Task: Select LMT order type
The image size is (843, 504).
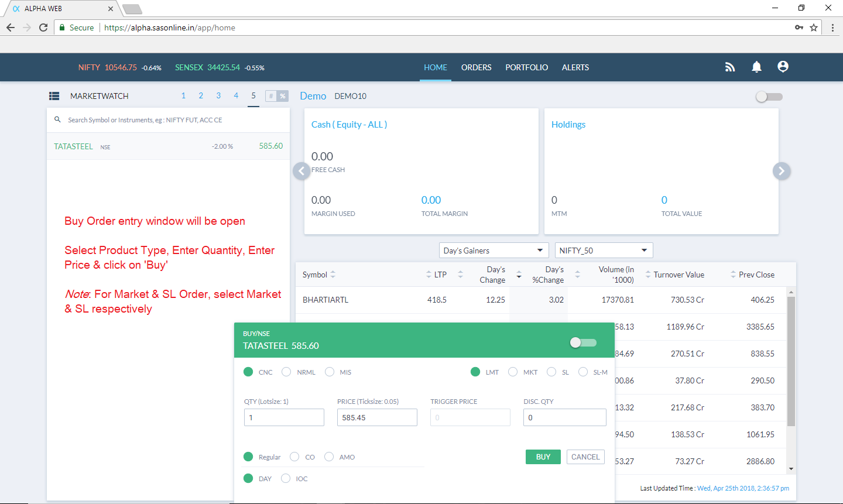Action: pos(475,372)
